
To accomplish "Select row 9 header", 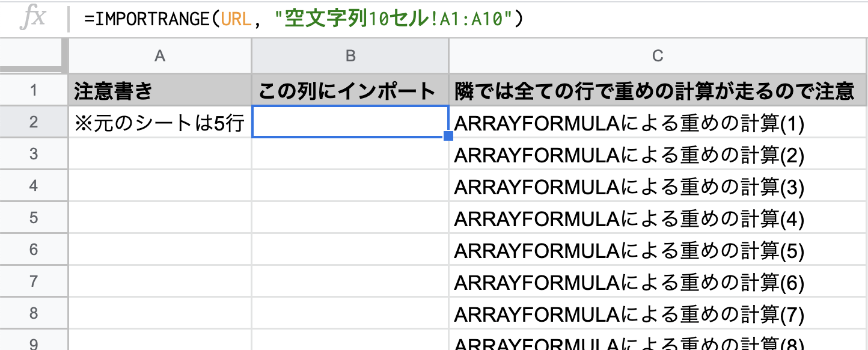I will [x=33, y=343].
